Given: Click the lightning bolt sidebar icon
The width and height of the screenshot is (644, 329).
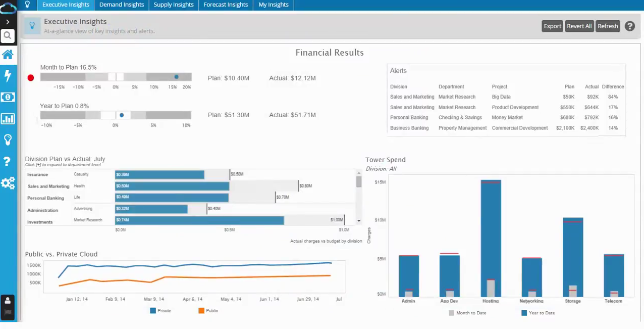Looking at the screenshot, I should point(8,76).
